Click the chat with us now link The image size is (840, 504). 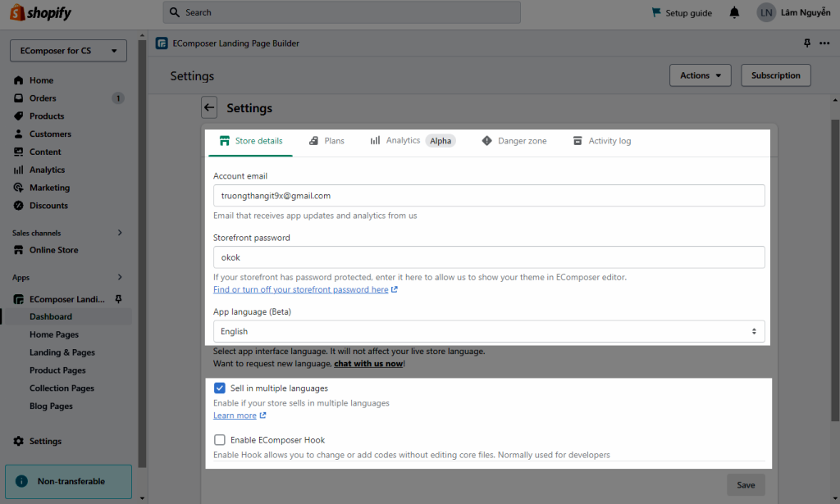[x=368, y=364]
